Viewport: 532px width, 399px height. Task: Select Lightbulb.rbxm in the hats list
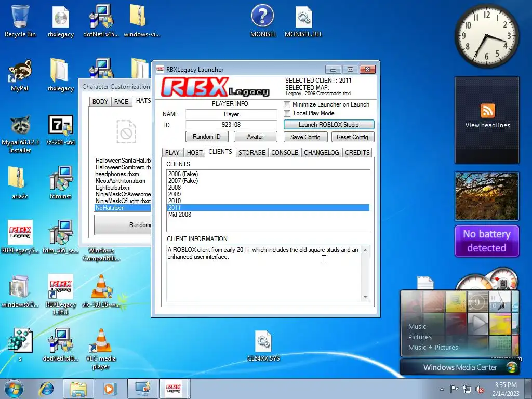123,188
